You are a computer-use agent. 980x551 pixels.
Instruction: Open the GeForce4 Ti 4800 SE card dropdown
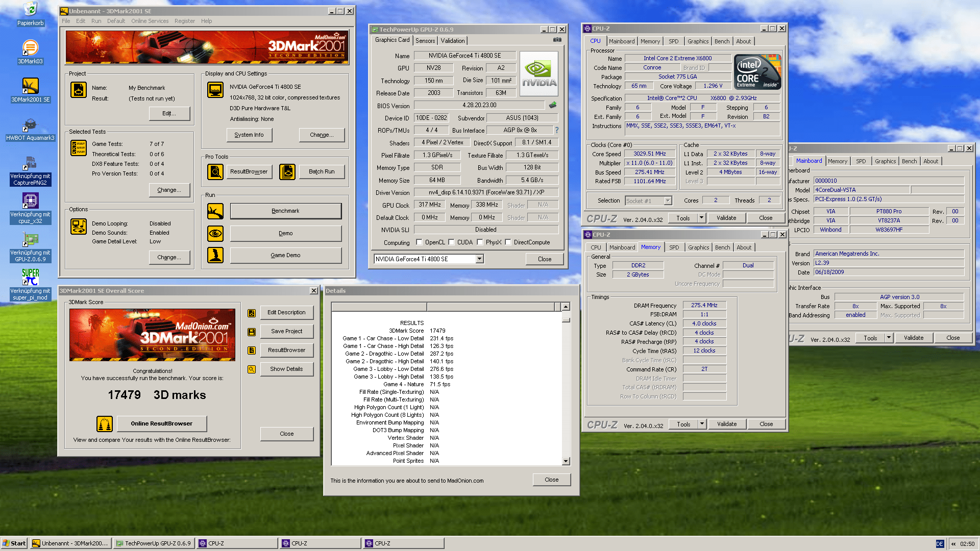[479, 259]
